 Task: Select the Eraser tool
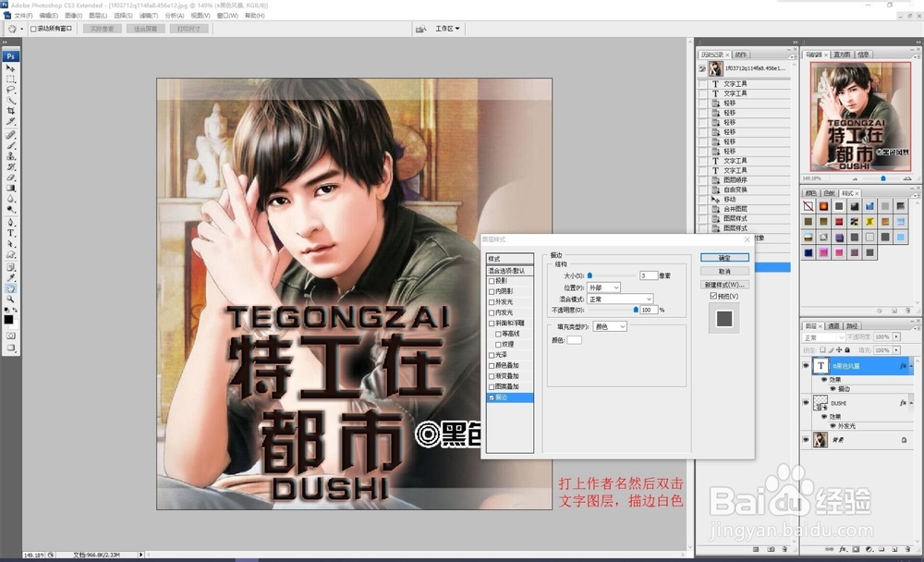10,177
